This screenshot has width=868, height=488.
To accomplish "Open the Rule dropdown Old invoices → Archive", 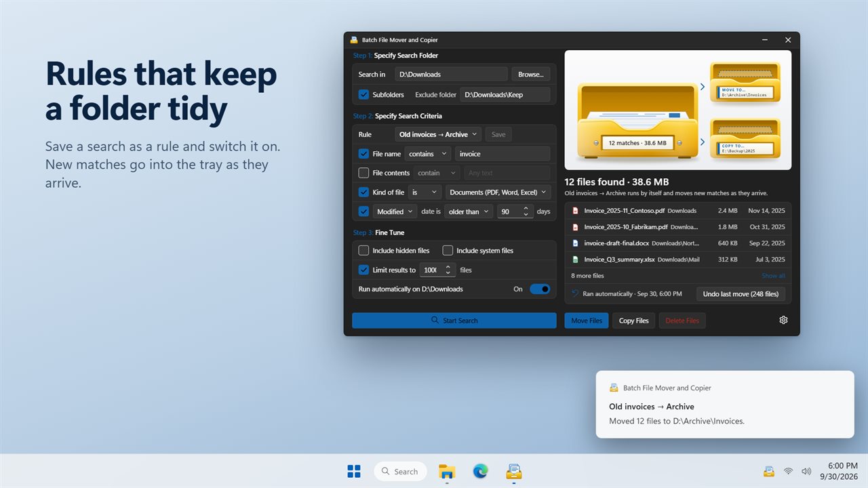I will 438,134.
